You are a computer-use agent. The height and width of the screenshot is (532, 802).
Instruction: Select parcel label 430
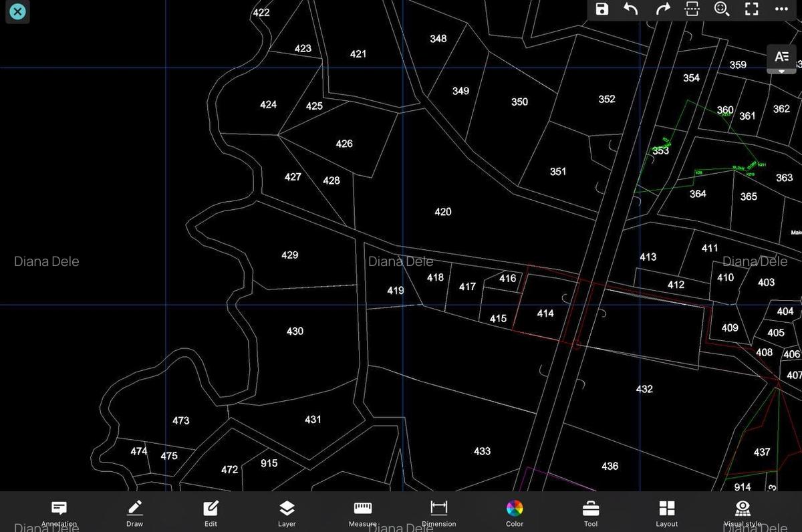[295, 331]
